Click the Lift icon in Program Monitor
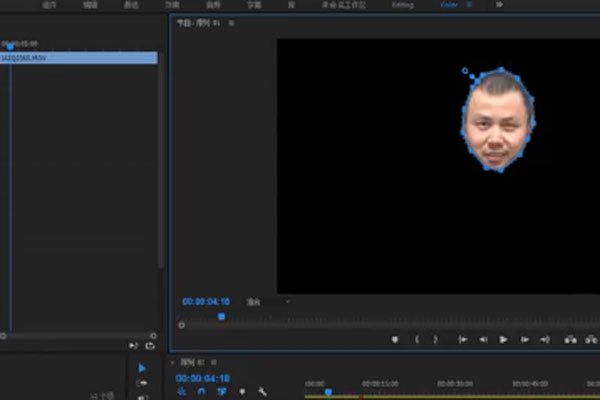 [x=571, y=340]
